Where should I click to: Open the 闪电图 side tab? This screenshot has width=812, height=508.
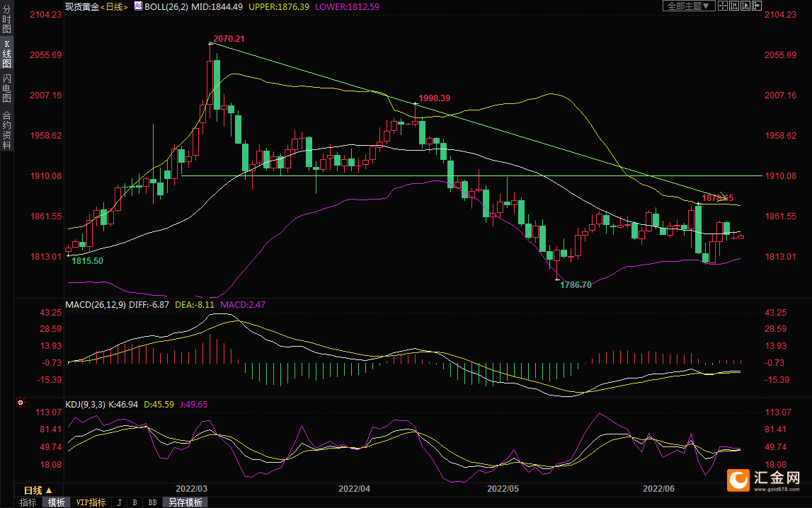pyautogui.click(x=6, y=88)
